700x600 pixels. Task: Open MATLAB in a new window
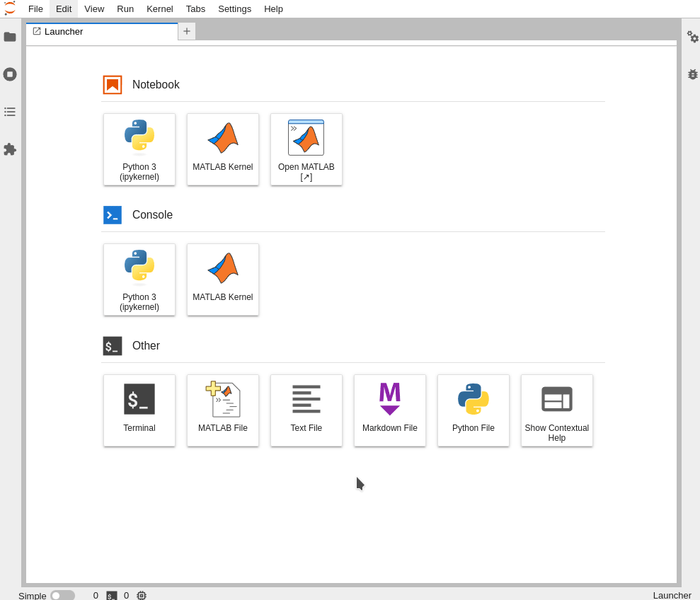point(306,149)
